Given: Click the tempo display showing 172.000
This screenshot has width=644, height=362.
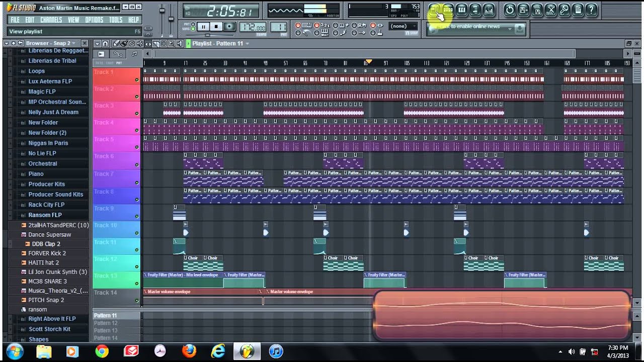Looking at the screenshot, I should [253, 27].
